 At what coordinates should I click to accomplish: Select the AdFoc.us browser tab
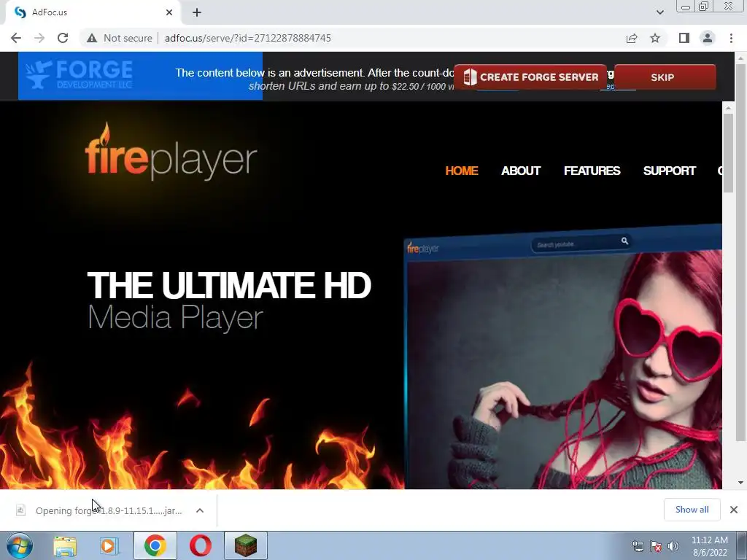click(x=93, y=12)
